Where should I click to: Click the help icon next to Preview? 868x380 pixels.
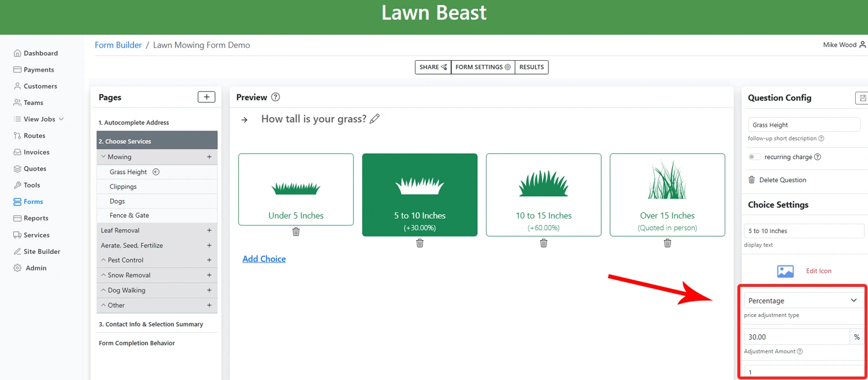276,97
